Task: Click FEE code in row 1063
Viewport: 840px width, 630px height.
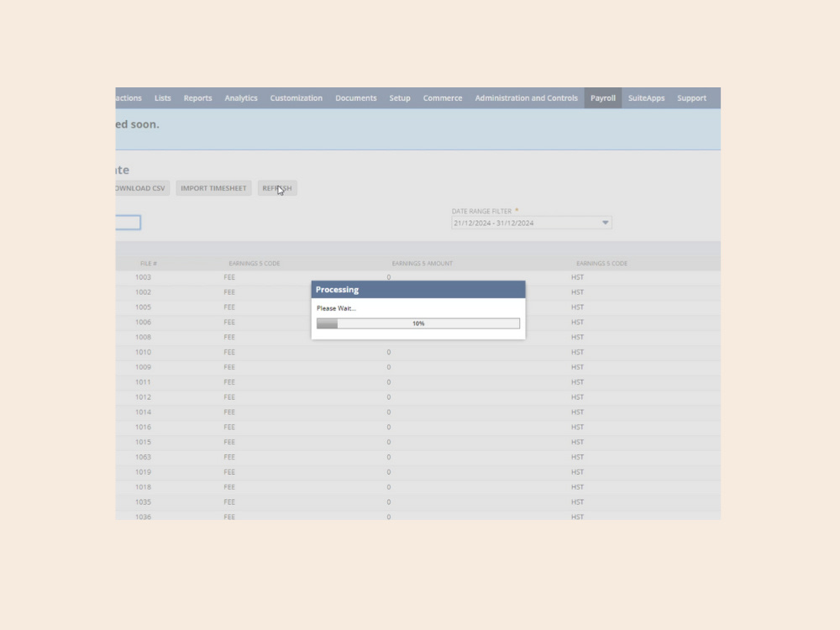Action: click(x=229, y=457)
